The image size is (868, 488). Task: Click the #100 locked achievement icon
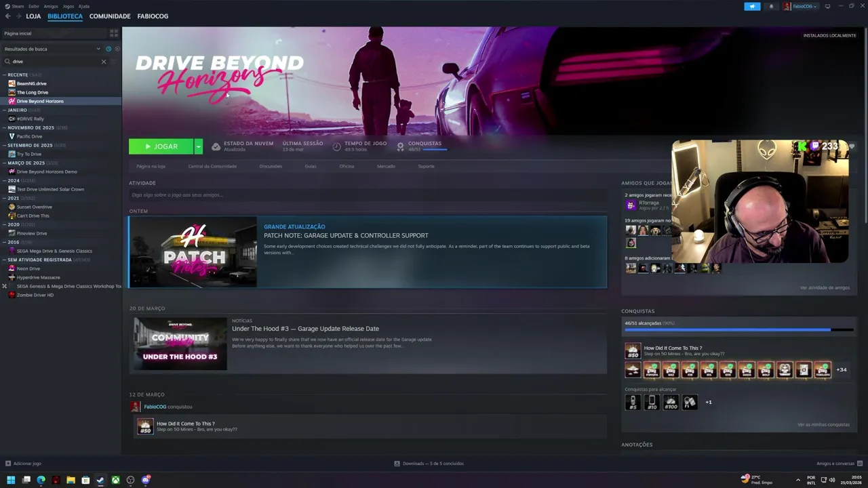pos(671,402)
